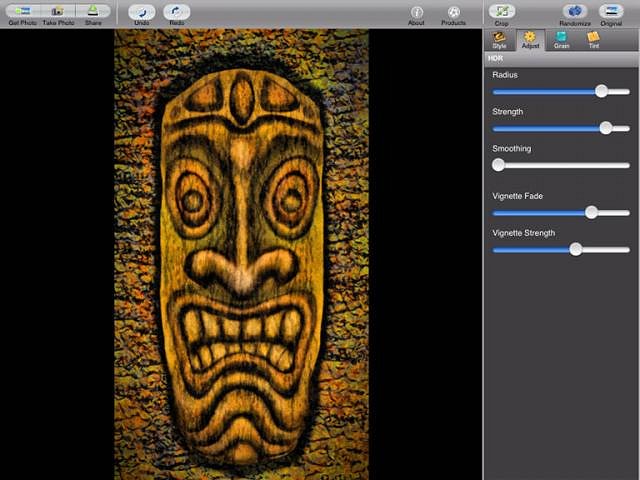
Task: Click the Smoothing slider knob
Action: click(x=498, y=165)
